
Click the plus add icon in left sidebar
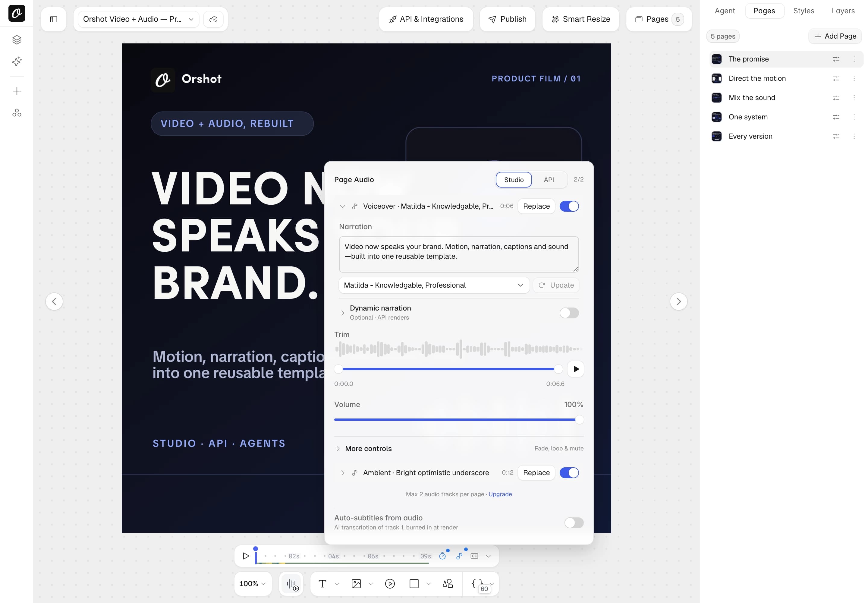(x=17, y=91)
